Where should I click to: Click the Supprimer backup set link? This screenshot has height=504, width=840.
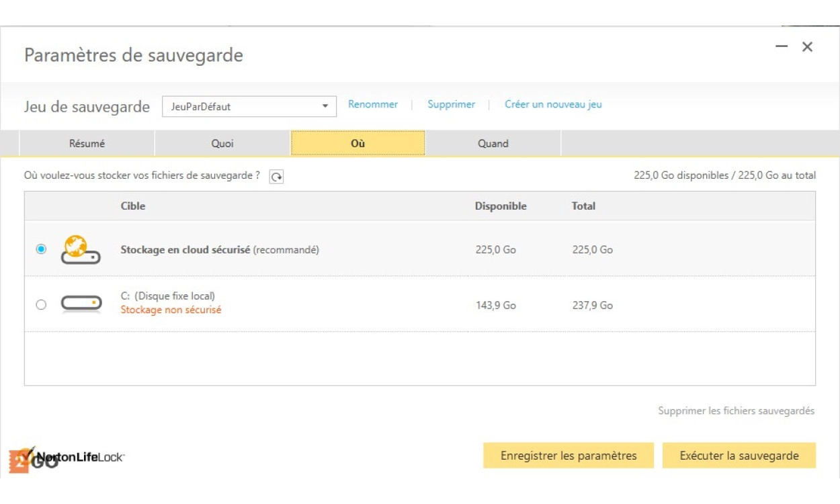(452, 104)
